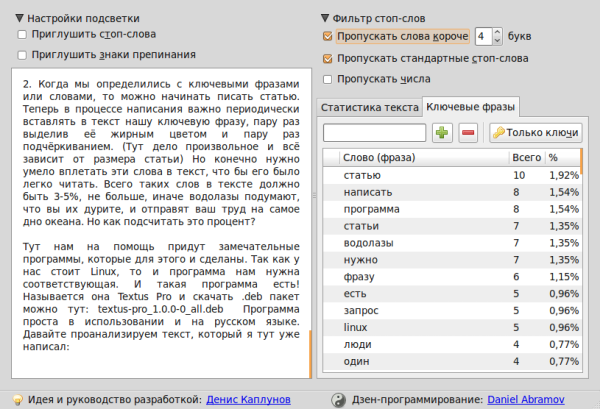Uncheck 'Пропускать слова короче' checkbox
The height and width of the screenshot is (409, 600).
(x=328, y=36)
